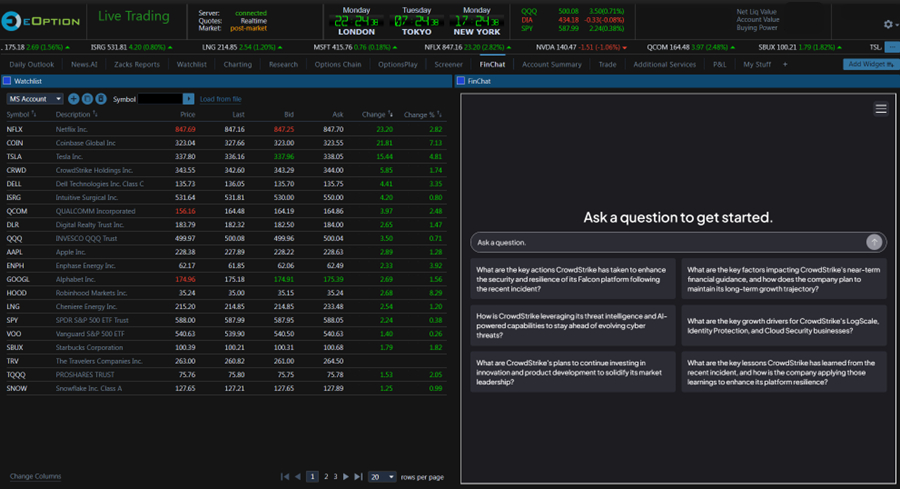Open the FinChat hamburger menu

[880, 108]
